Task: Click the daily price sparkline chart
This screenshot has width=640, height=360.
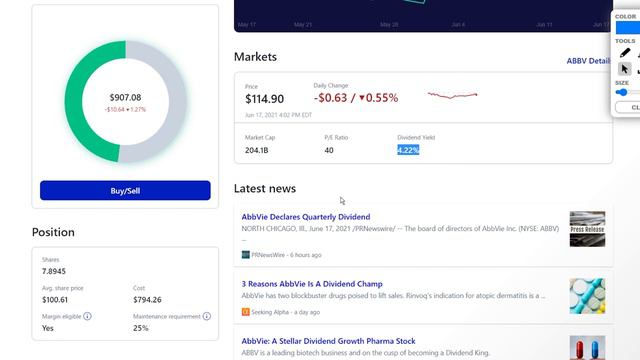Action: click(452, 96)
